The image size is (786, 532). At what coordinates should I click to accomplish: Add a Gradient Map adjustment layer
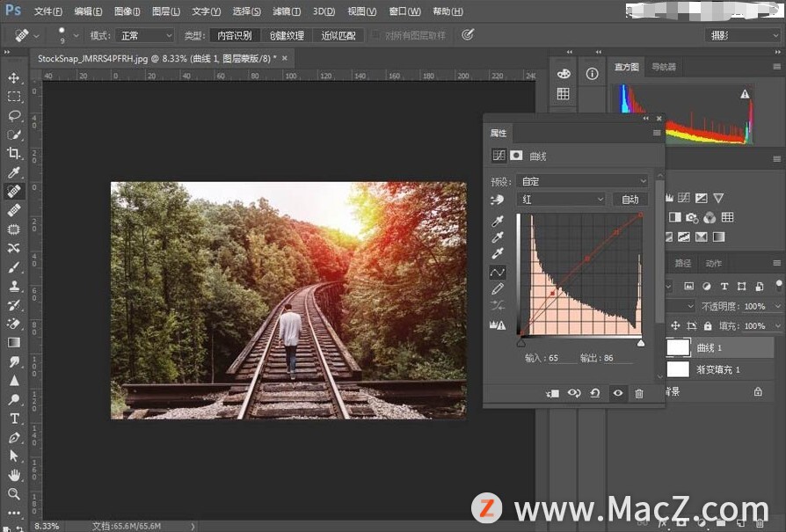coord(718,237)
